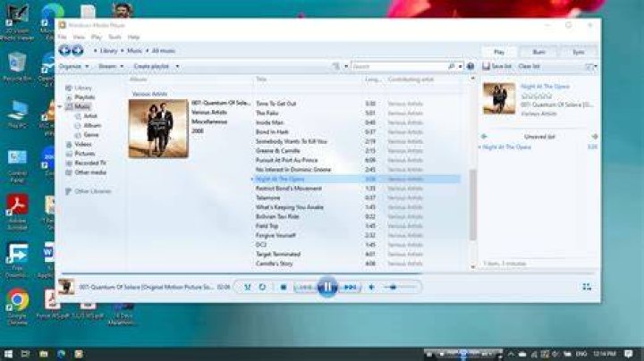
Task: Select the song Somebody Wants To Kill You
Action: (292, 141)
